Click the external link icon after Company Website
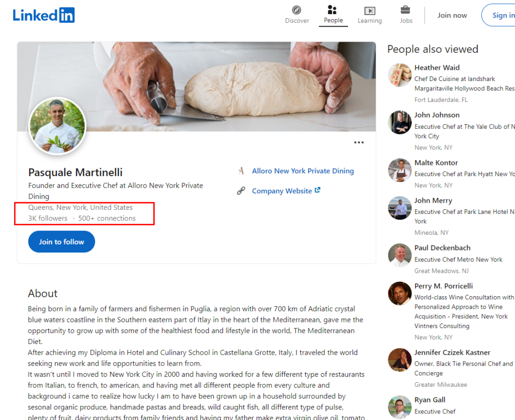Screen dimensions: 515x420 click(x=317, y=191)
